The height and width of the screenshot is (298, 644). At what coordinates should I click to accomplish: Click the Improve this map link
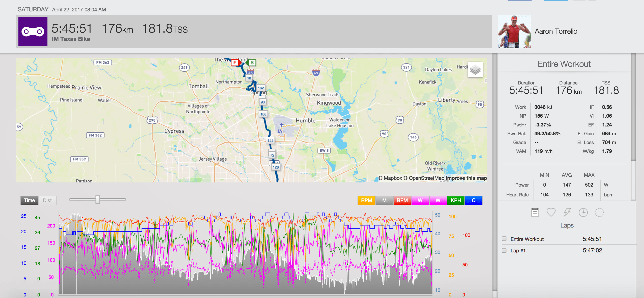(466, 178)
